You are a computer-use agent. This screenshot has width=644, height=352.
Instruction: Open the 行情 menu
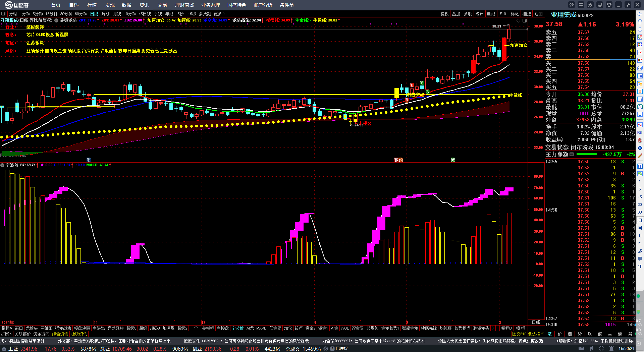(x=92, y=5)
